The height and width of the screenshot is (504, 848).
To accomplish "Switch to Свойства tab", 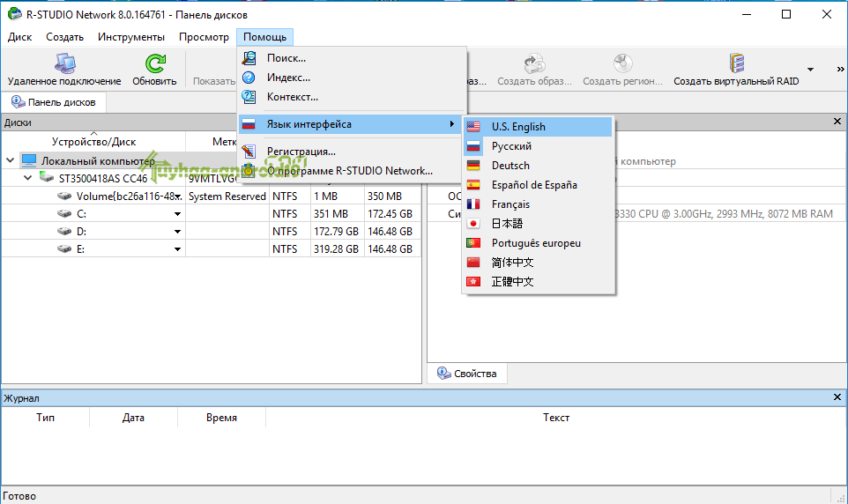I will (x=466, y=374).
